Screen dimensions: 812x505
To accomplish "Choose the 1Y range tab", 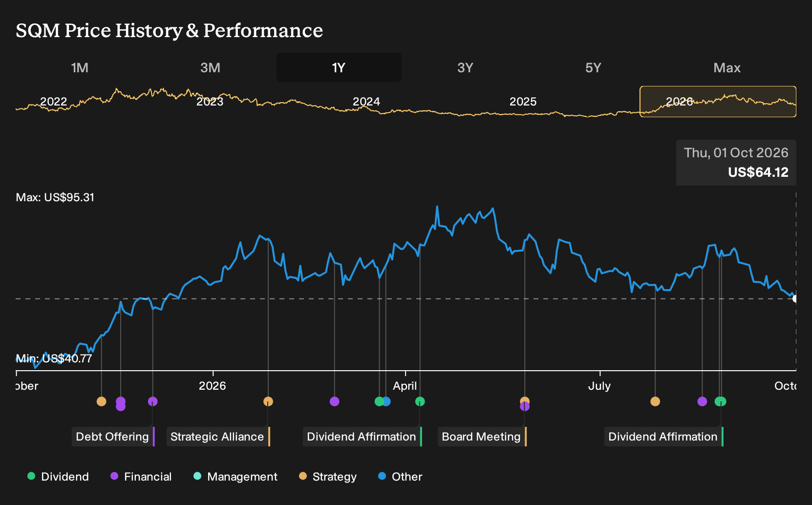I will 339,67.
